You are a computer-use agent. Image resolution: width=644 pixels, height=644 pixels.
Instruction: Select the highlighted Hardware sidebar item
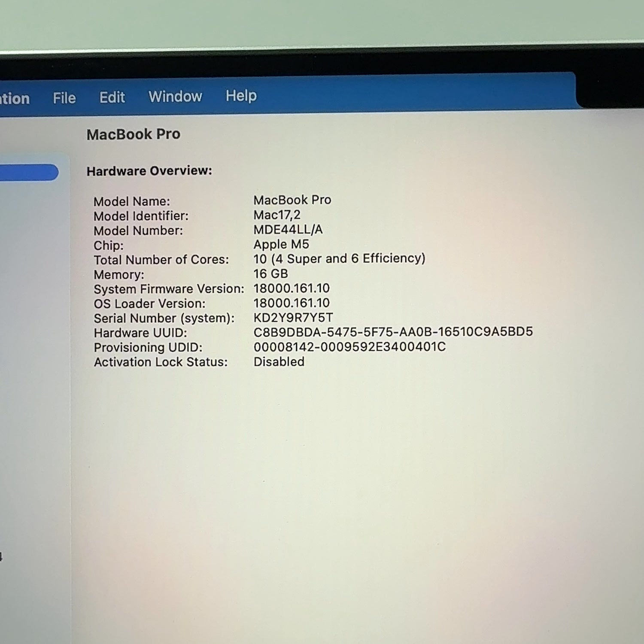pos(29,173)
